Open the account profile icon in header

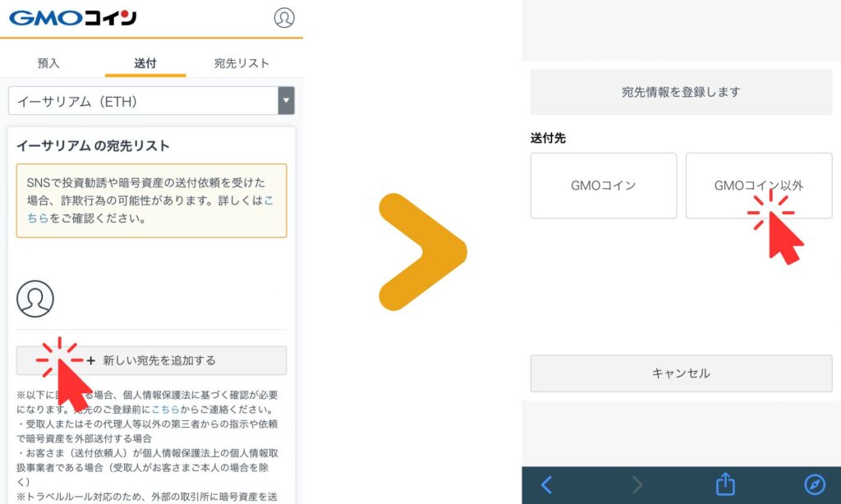tap(284, 18)
